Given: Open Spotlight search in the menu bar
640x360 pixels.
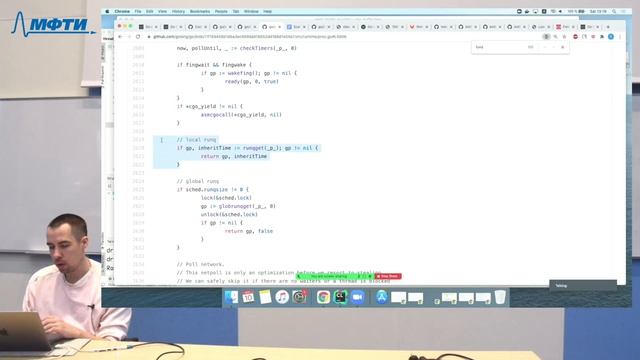Looking at the screenshot, I should (x=614, y=11).
